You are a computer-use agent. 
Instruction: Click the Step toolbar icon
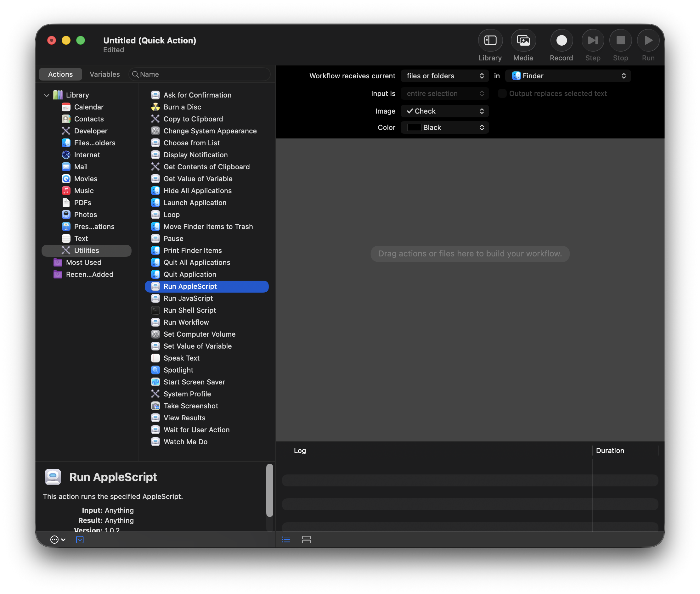(593, 41)
